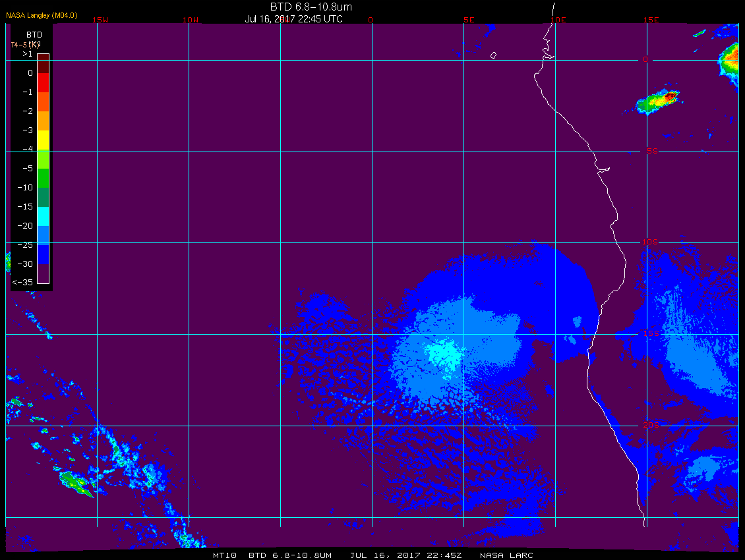Click the cyan core of central cloud
This screenshot has width=745, height=560.
445,354
